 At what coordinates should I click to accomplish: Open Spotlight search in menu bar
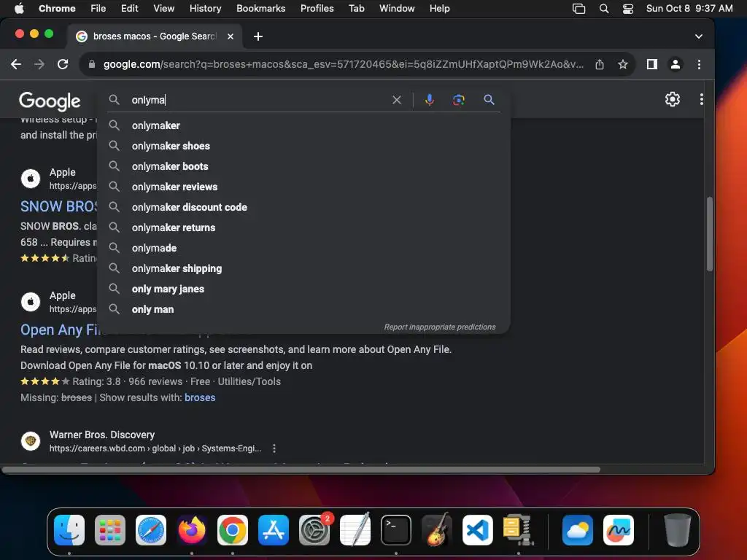point(603,9)
